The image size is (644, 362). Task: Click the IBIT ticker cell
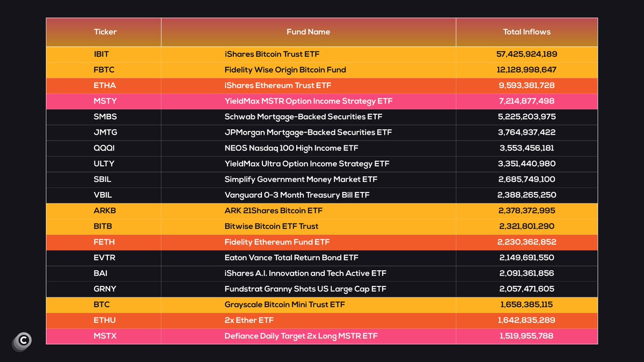(x=104, y=54)
